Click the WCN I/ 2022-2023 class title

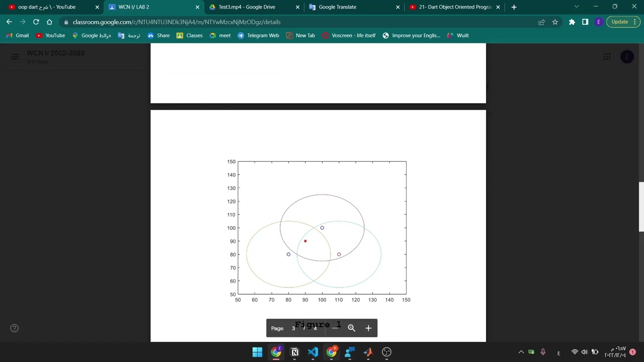point(56,53)
